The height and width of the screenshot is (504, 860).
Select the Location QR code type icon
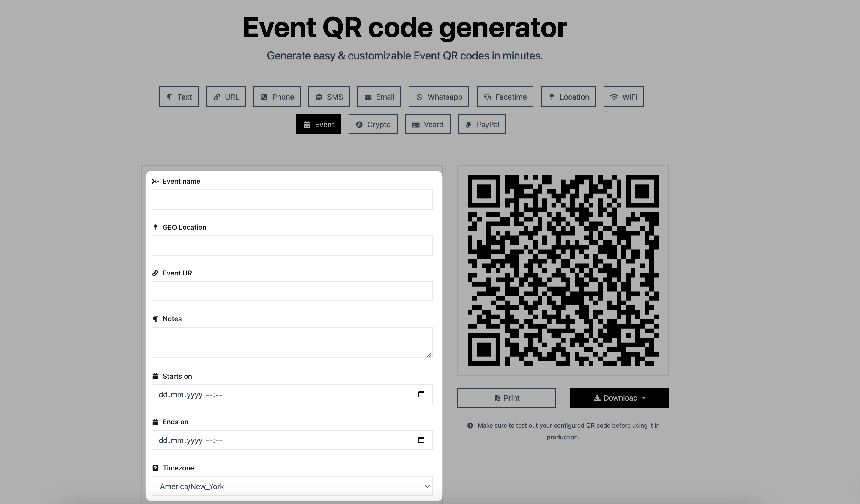(552, 97)
